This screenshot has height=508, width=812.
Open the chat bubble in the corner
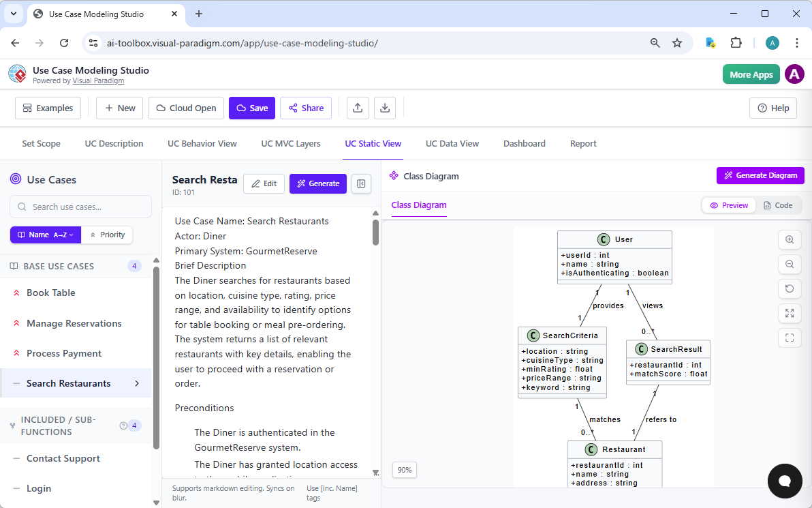pos(785,481)
